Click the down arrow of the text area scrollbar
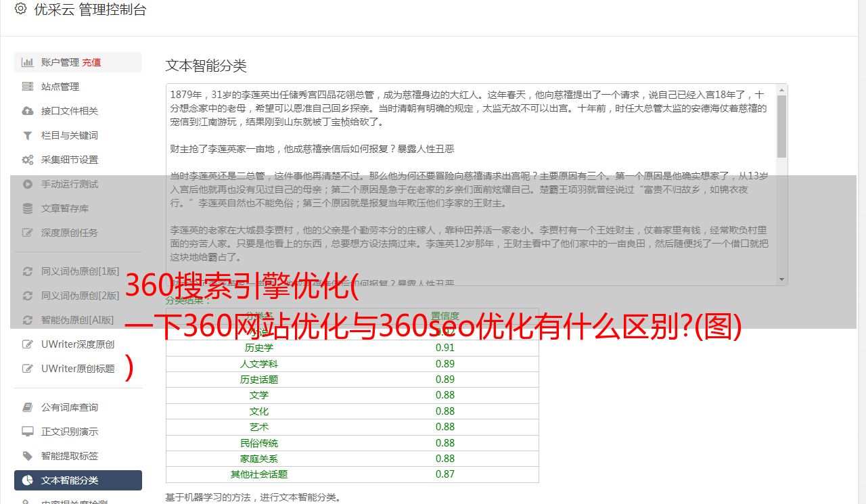 click(781, 279)
